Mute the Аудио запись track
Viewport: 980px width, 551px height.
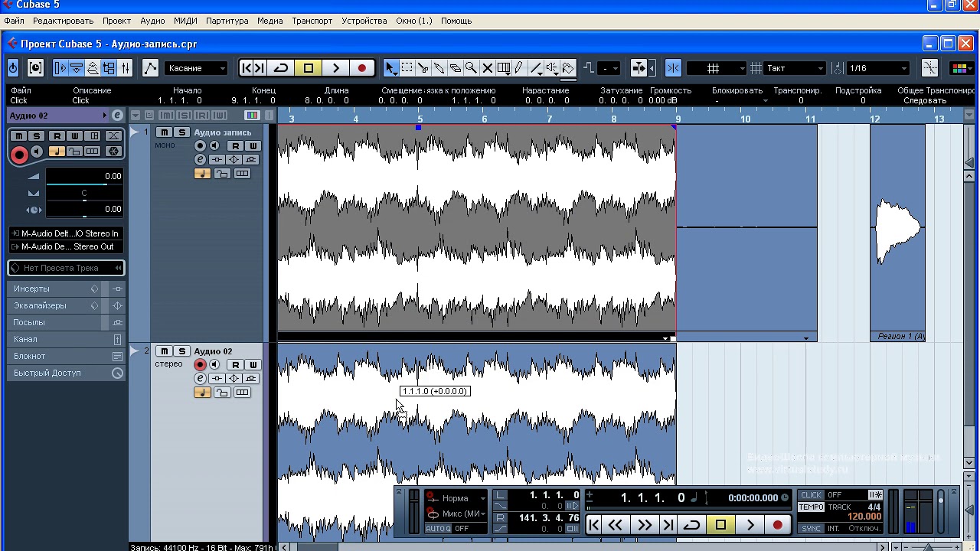point(165,133)
